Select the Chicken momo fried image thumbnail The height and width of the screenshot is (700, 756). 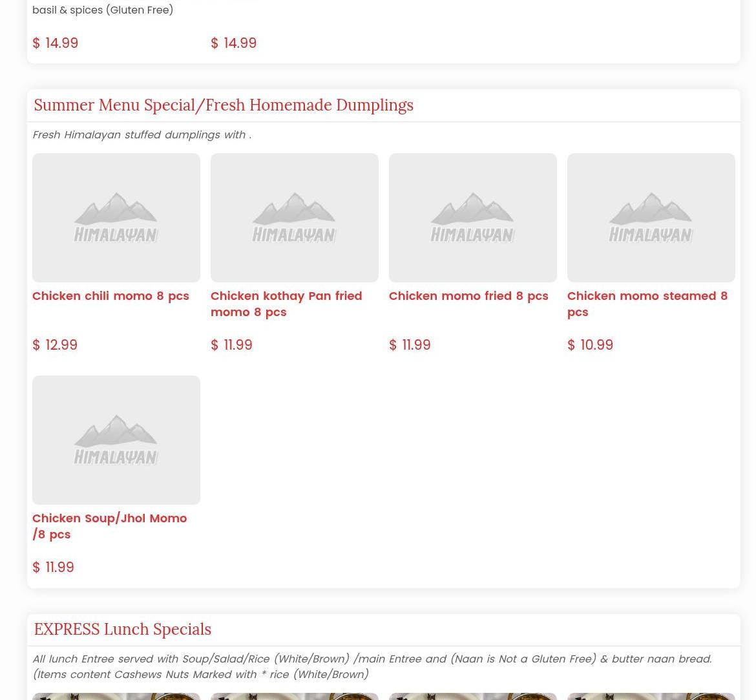point(472,217)
